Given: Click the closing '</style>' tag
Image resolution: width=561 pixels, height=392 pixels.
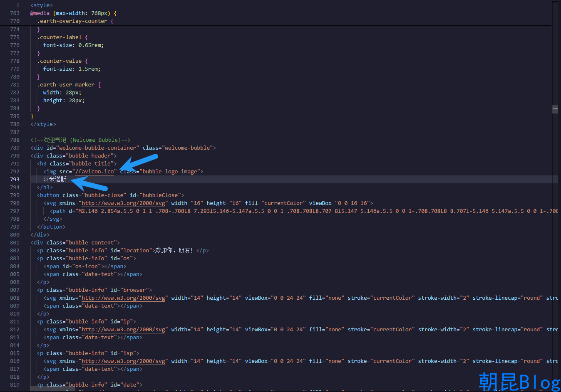Looking at the screenshot, I should [43, 124].
